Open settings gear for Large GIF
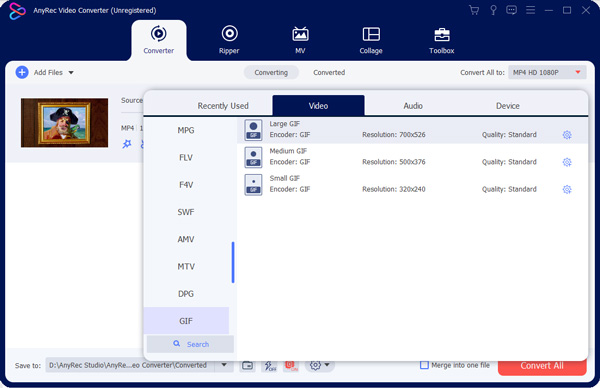The image size is (600, 388). (x=567, y=135)
